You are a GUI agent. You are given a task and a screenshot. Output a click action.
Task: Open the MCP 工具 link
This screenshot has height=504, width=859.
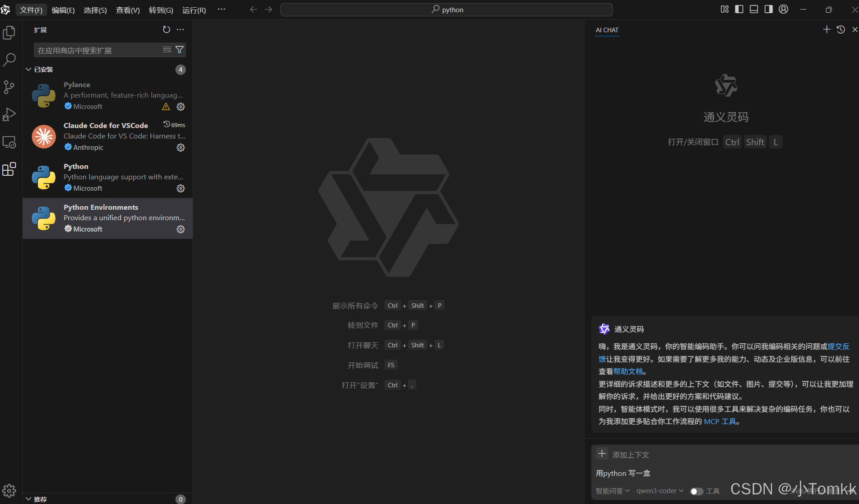click(x=720, y=421)
